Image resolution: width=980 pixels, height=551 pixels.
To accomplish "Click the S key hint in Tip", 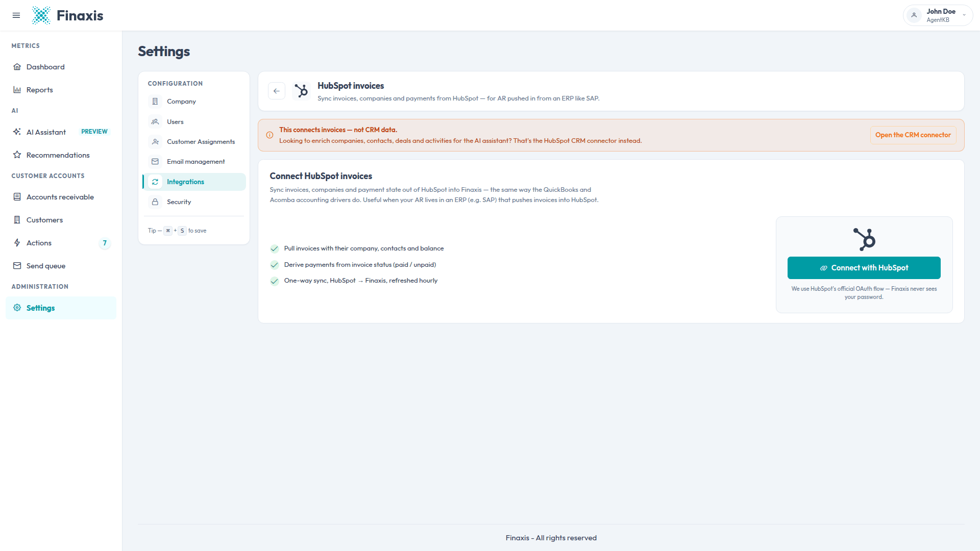I will (x=182, y=231).
